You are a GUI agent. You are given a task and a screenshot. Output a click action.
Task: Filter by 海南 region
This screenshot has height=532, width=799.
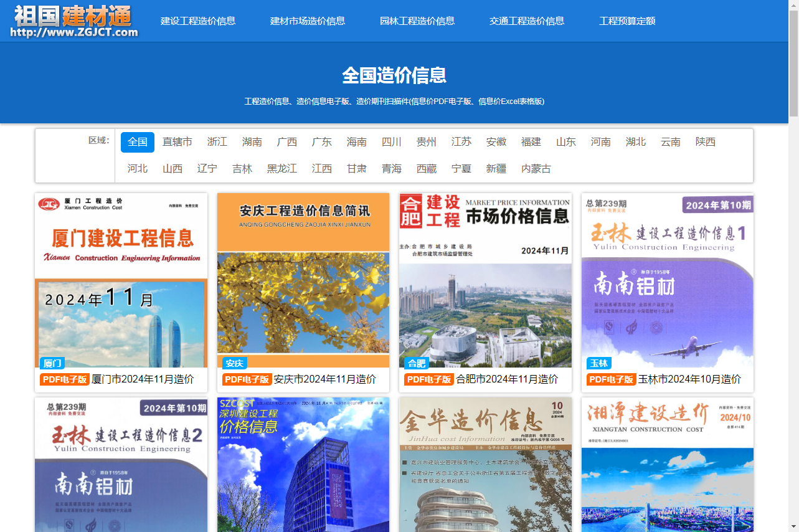tap(357, 142)
